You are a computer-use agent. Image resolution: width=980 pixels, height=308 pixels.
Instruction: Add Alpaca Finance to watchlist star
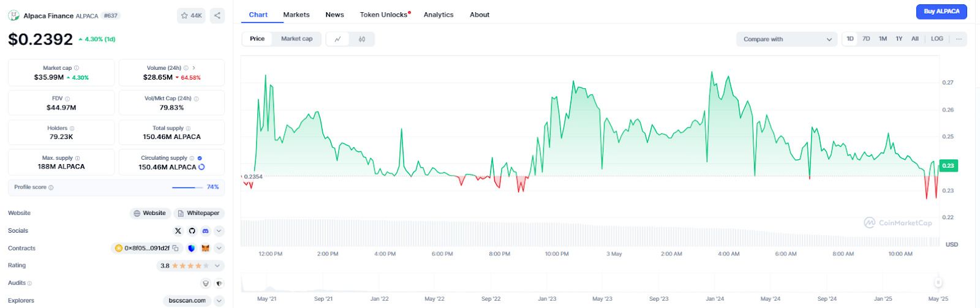tap(191, 15)
